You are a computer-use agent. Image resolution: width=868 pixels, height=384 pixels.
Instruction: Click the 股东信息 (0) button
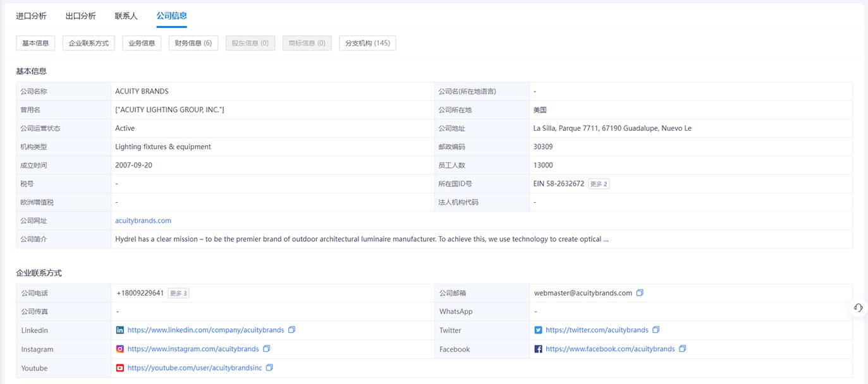(250, 43)
